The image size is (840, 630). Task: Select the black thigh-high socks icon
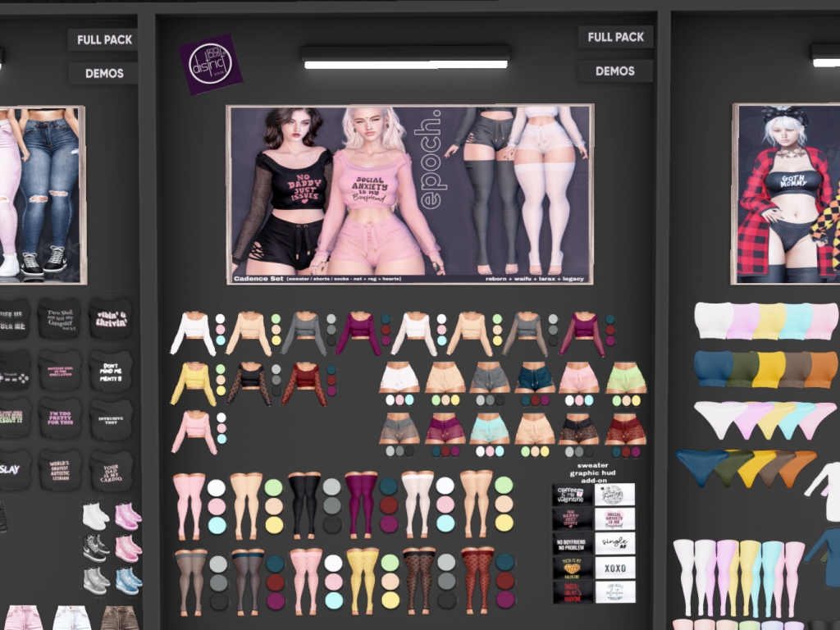tap(304, 503)
